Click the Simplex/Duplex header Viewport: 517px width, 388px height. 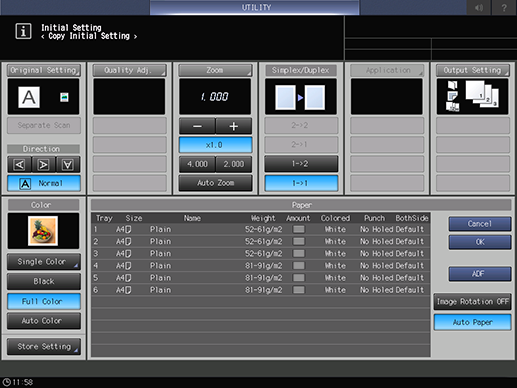(301, 70)
